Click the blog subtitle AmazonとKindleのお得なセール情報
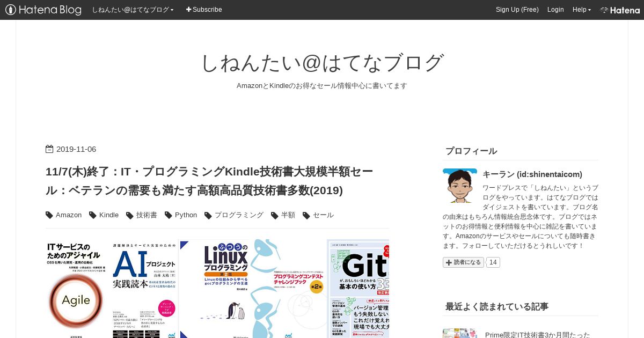644x338 pixels. [x=322, y=86]
